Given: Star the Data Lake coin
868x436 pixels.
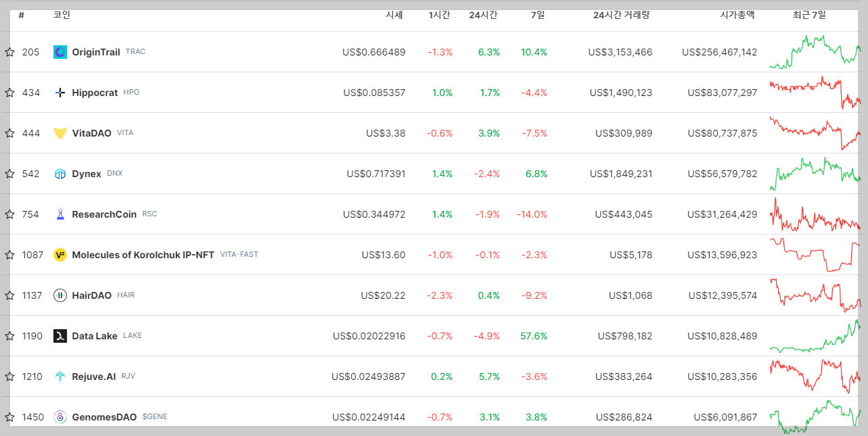Looking at the screenshot, I should [x=9, y=336].
